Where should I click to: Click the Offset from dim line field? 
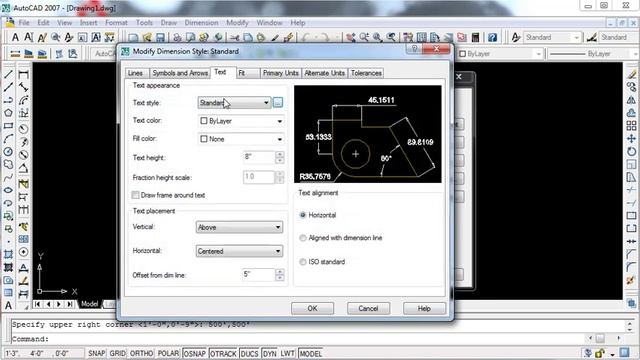pos(259,275)
